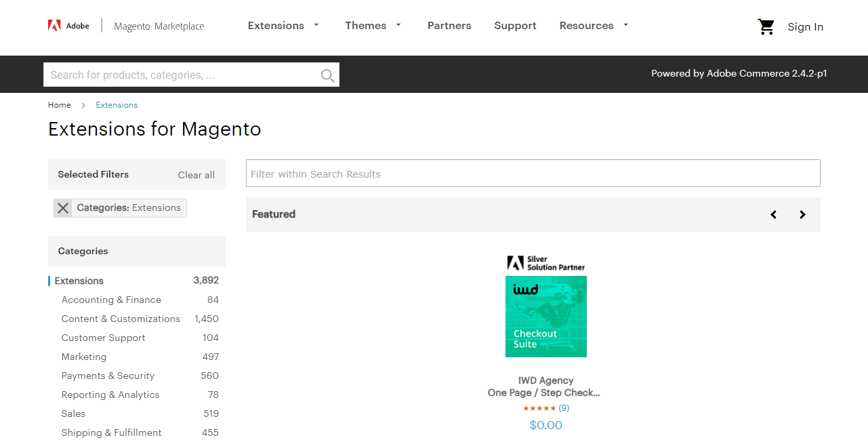Click the Selected Filters heading
The width and height of the screenshot is (868, 442).
pos(93,174)
